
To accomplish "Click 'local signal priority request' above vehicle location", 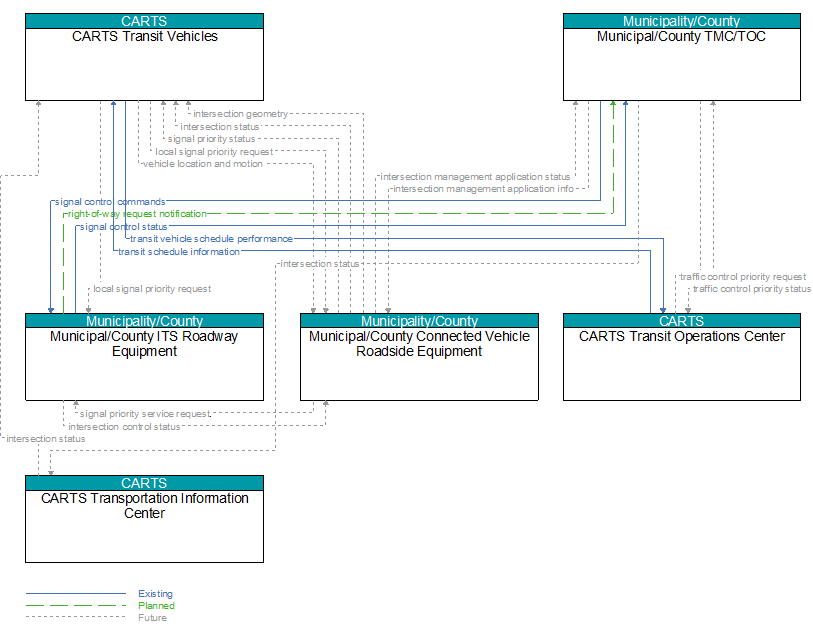I will click(x=214, y=152).
